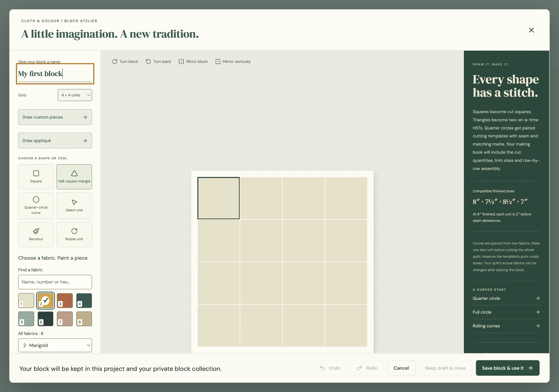This screenshot has width=559, height=392.
Task: Open the Grid size dropdown
Action: click(75, 95)
